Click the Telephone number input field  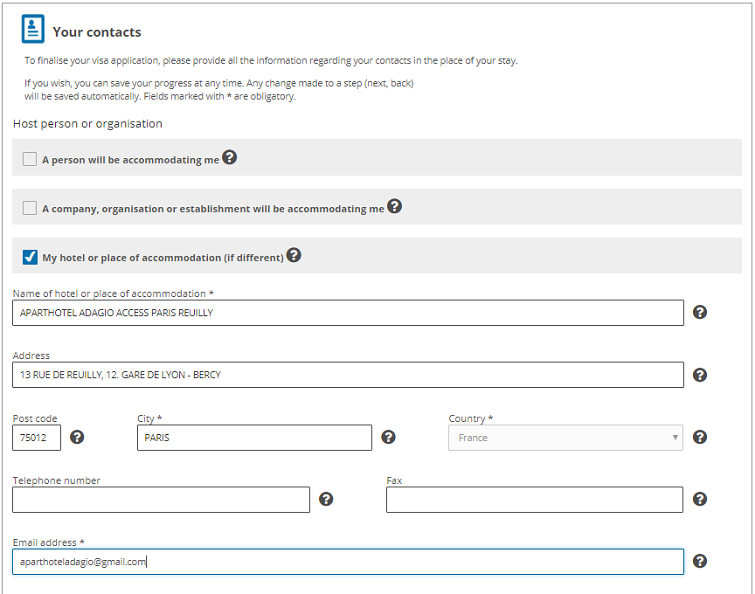[x=161, y=500]
